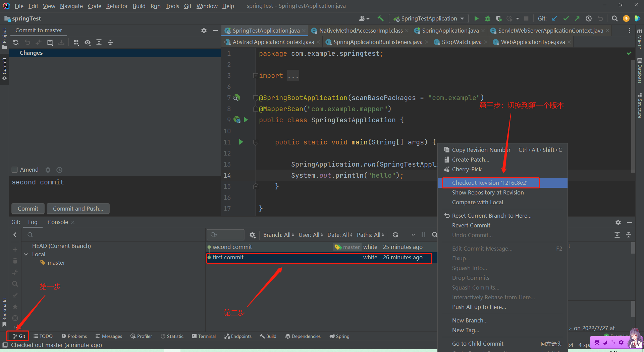Run SpringTestApplication with green play button

point(476,18)
